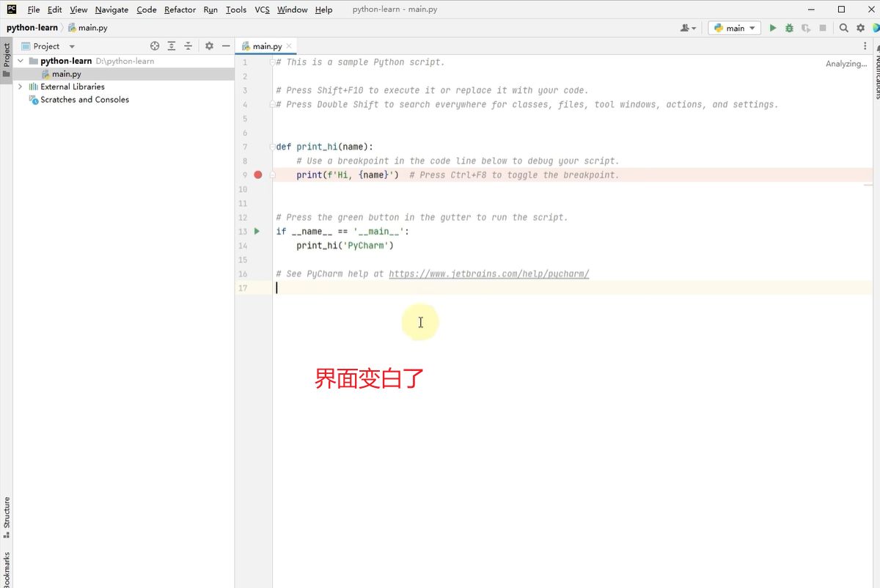Open Search Everywhere via the magnifier icon
This screenshot has width=880, height=588.
844,28
